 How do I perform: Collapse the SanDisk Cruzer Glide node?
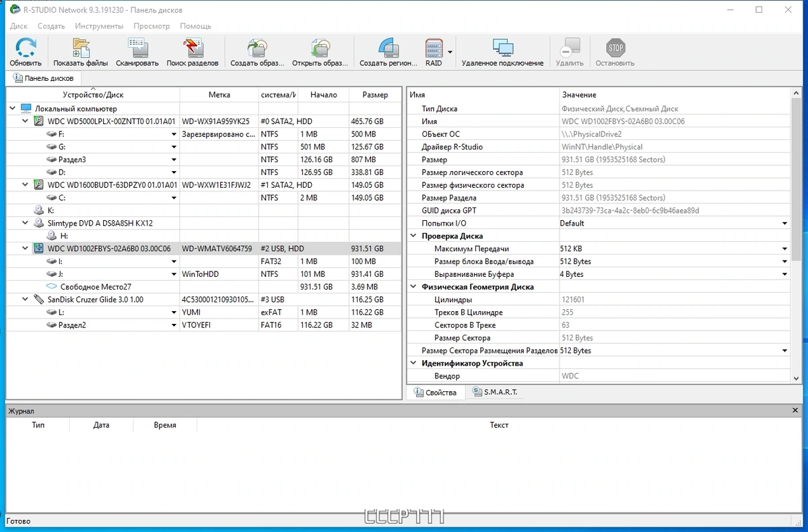tap(26, 300)
